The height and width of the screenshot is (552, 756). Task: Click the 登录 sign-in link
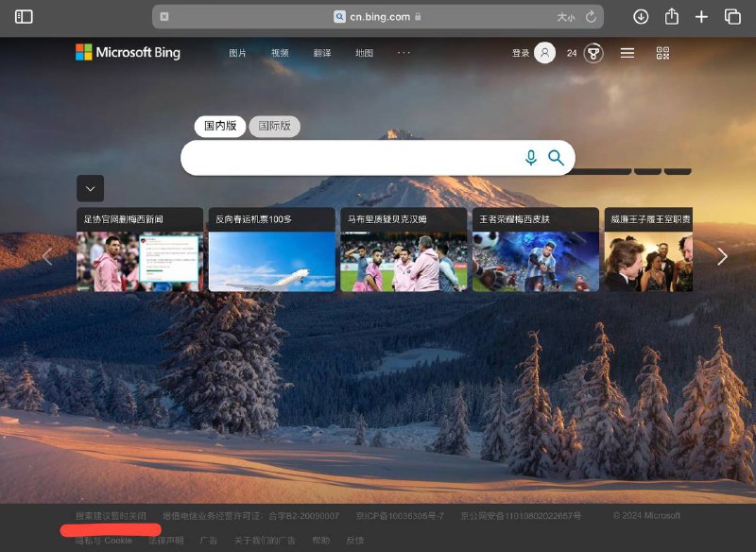[521, 54]
